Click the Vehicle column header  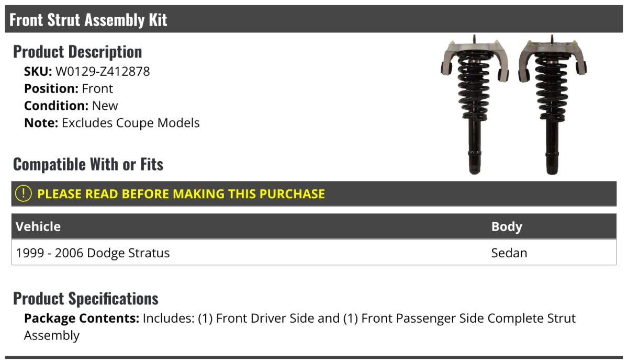[x=38, y=226]
